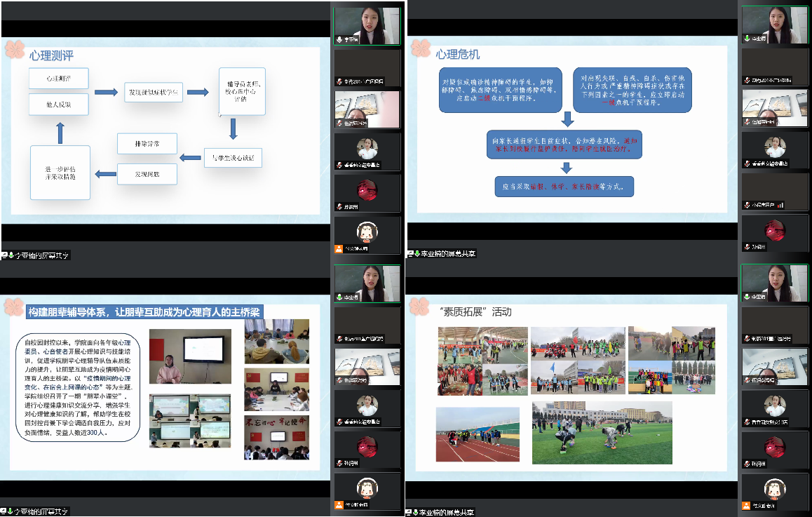Image resolution: width=812 pixels, height=517 pixels.
Task: Click the 进一步评估并采取措施 flowchart box
Action: coord(60,173)
